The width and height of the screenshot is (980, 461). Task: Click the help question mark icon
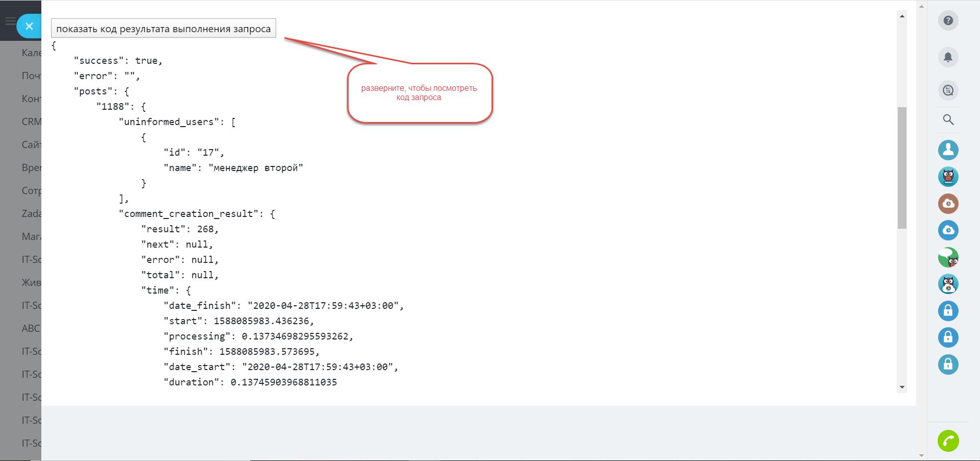point(948,20)
